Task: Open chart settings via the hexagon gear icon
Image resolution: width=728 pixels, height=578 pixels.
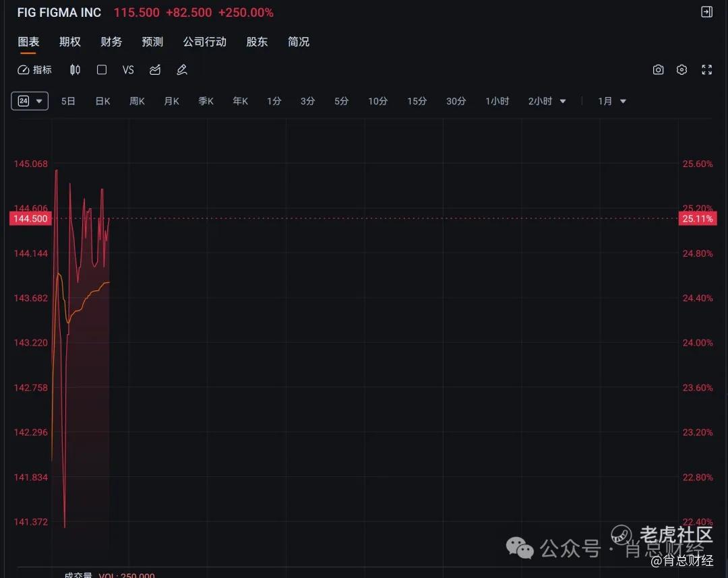Action: pos(681,69)
